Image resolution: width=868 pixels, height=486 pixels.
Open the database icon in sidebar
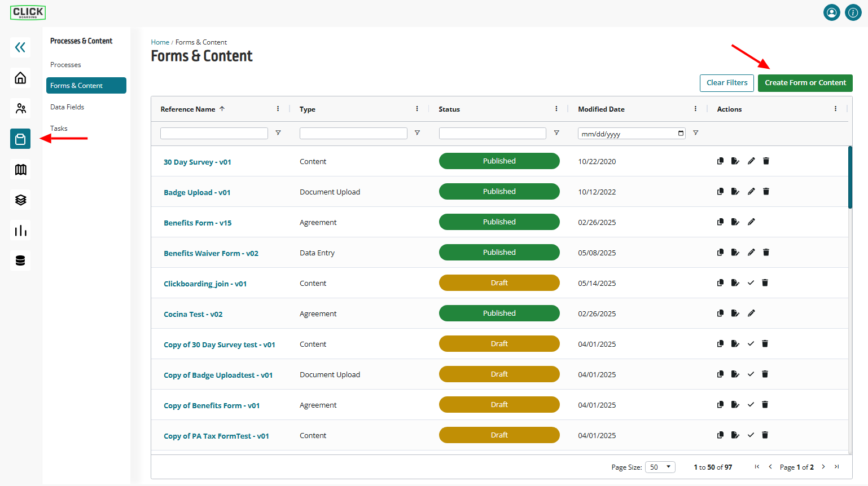pyautogui.click(x=20, y=260)
